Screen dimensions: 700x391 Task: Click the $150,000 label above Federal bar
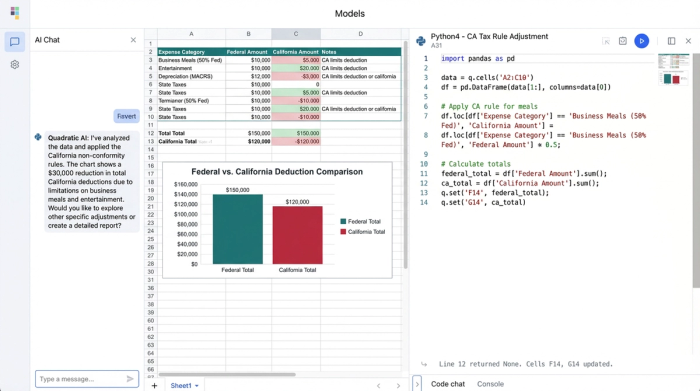pyautogui.click(x=238, y=190)
